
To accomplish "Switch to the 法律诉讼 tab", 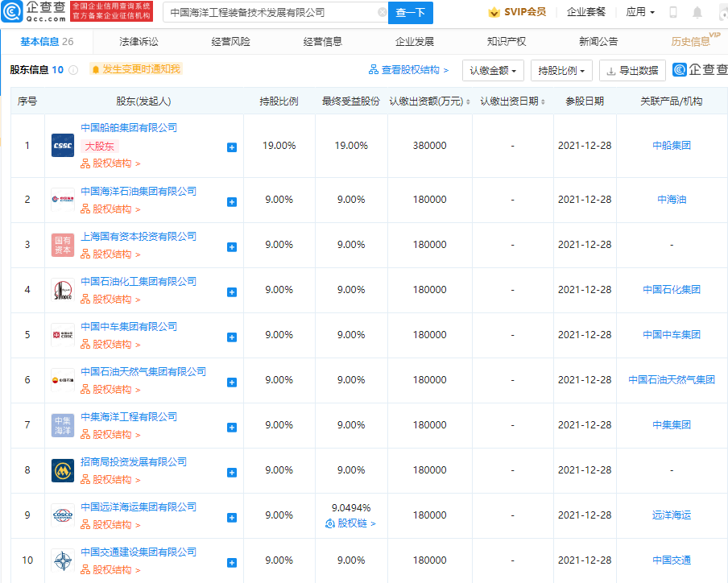I will click(139, 41).
